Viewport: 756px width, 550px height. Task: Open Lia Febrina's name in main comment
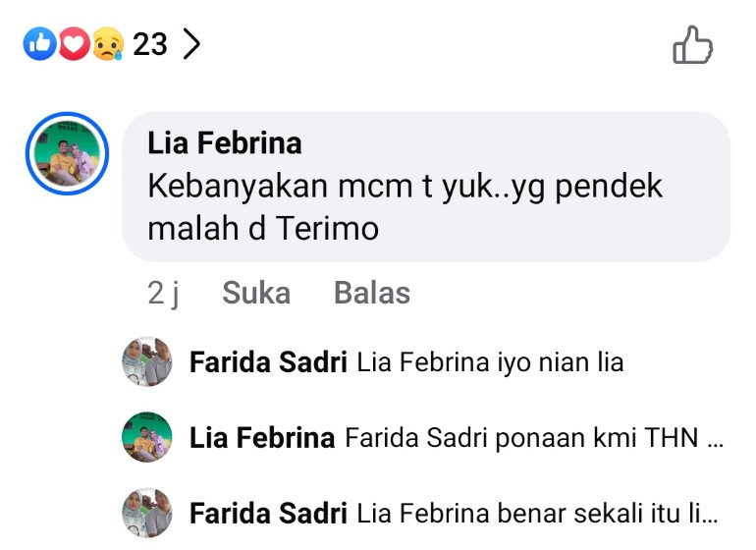tap(225, 143)
